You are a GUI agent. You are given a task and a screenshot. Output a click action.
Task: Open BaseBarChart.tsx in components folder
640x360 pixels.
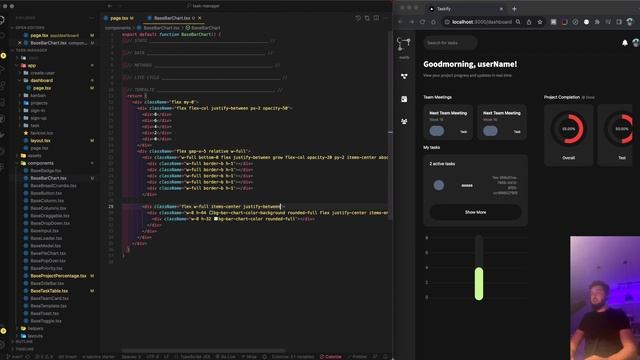(x=48, y=178)
